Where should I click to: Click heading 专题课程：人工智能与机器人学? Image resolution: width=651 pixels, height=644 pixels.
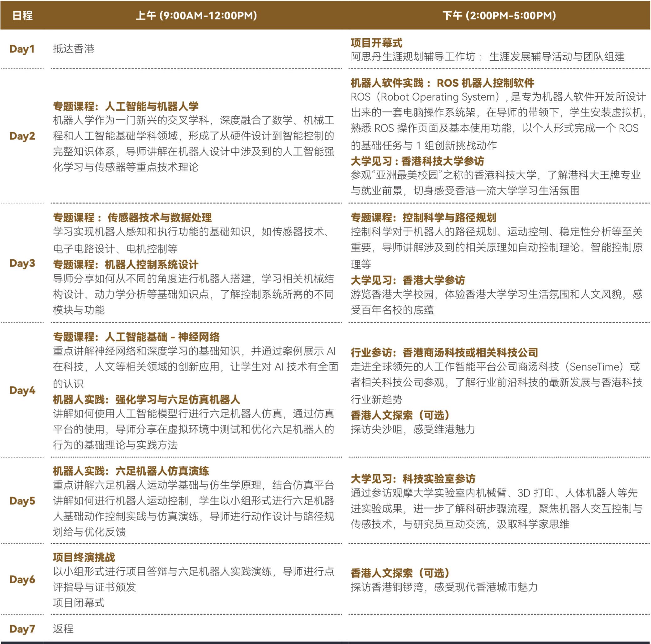coord(126,106)
